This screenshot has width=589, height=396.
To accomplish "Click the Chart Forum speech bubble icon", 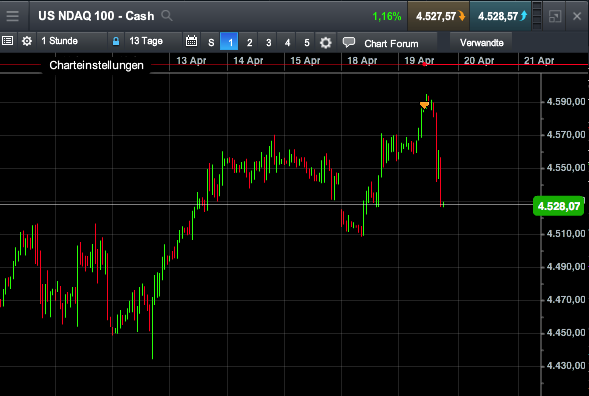I will (349, 42).
